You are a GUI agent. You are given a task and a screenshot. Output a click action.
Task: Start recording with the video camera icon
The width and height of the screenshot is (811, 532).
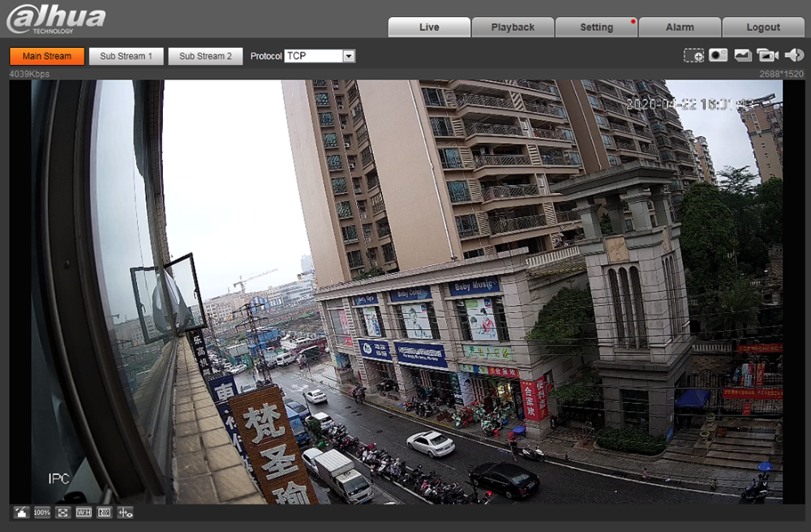[767, 55]
